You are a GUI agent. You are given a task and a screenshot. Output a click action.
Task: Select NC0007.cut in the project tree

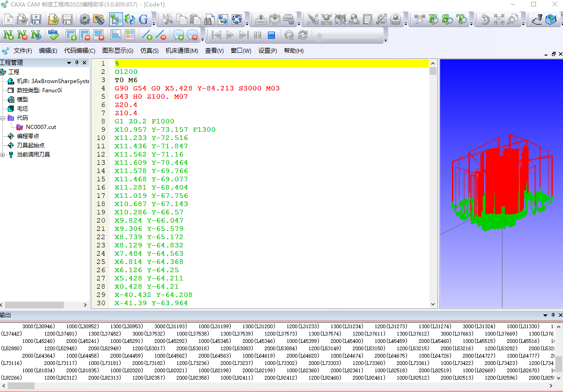tap(41, 127)
